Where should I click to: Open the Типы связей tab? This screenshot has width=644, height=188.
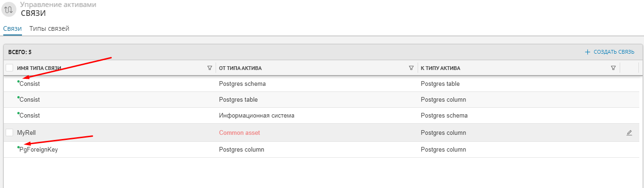(49, 29)
